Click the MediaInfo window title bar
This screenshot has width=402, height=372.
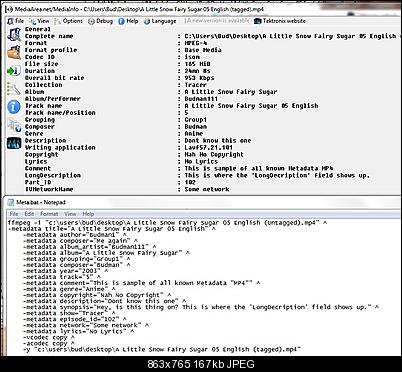[x=204, y=9]
